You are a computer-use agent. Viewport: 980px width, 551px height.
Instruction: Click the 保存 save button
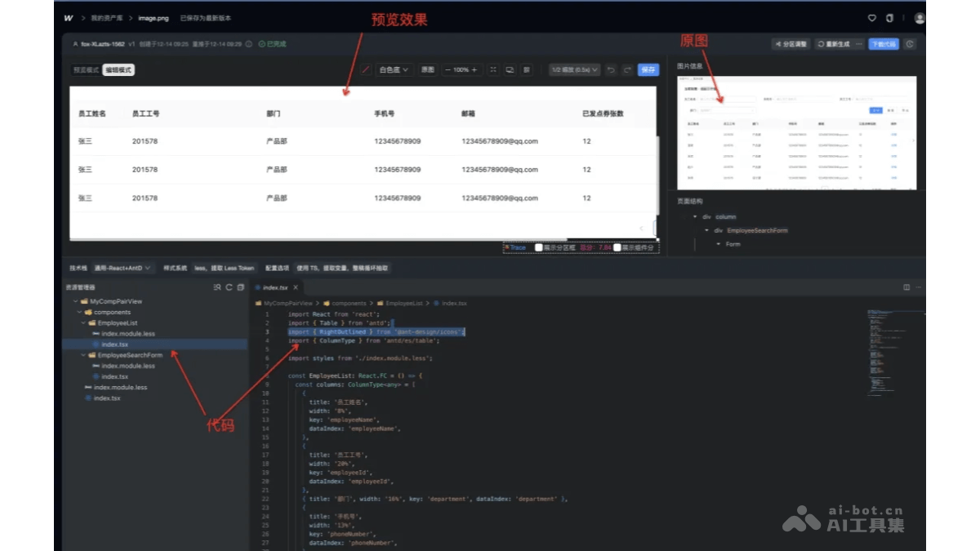click(x=646, y=70)
